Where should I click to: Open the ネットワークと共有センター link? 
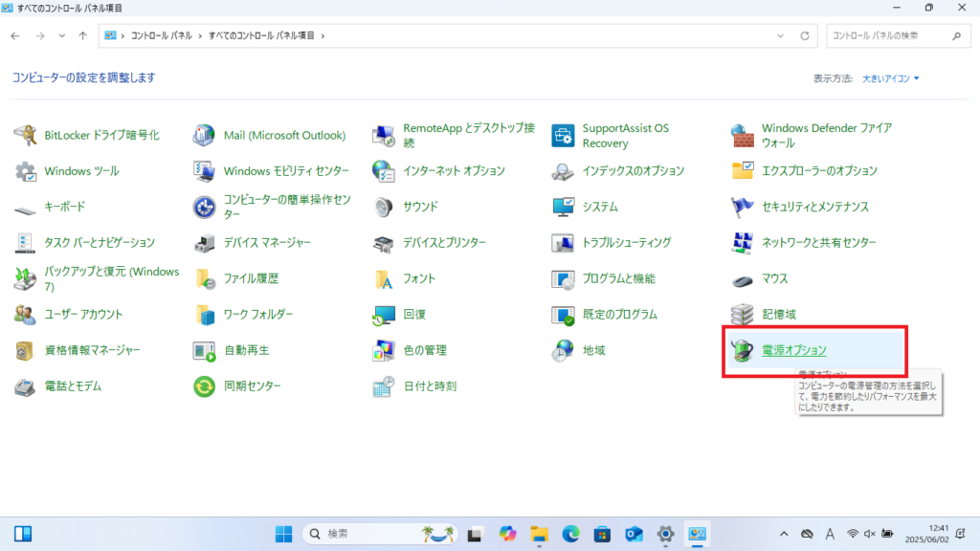[819, 243]
